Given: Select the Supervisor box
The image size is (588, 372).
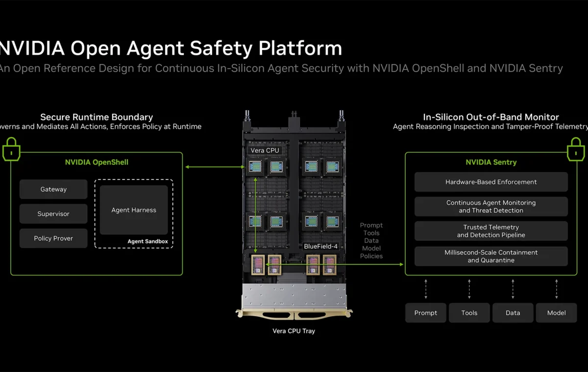Looking at the screenshot, I should (x=53, y=214).
